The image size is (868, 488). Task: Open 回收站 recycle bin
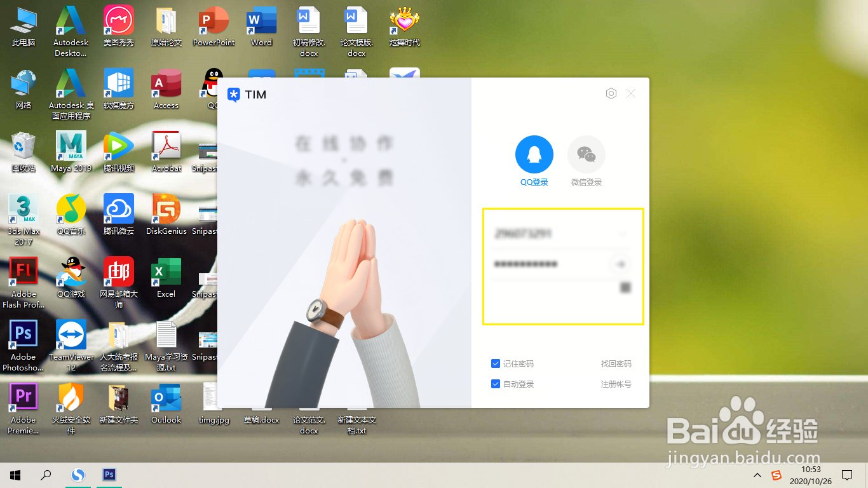click(24, 152)
